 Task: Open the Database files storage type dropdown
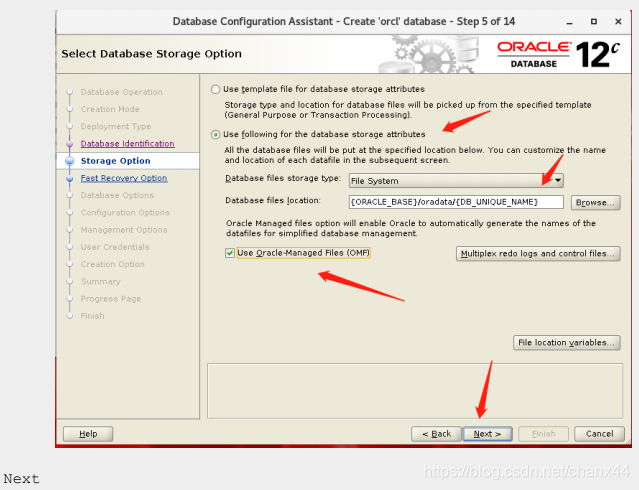coord(456,181)
